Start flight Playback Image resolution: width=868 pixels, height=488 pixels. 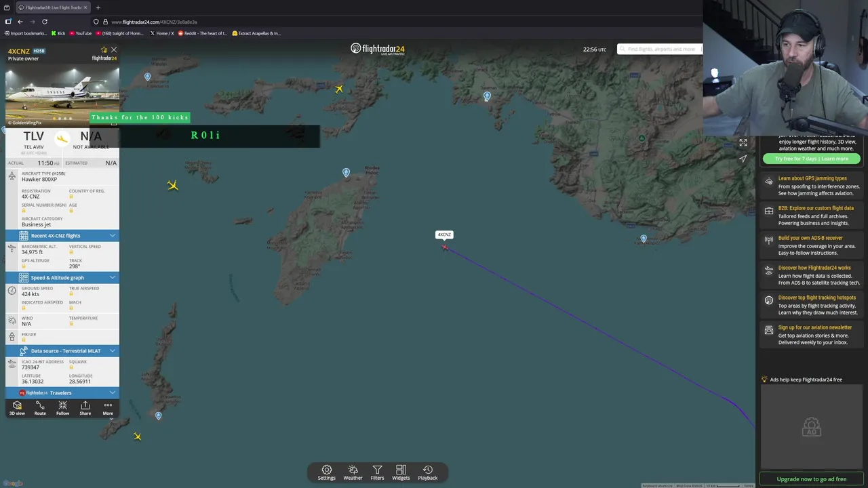[x=427, y=472]
